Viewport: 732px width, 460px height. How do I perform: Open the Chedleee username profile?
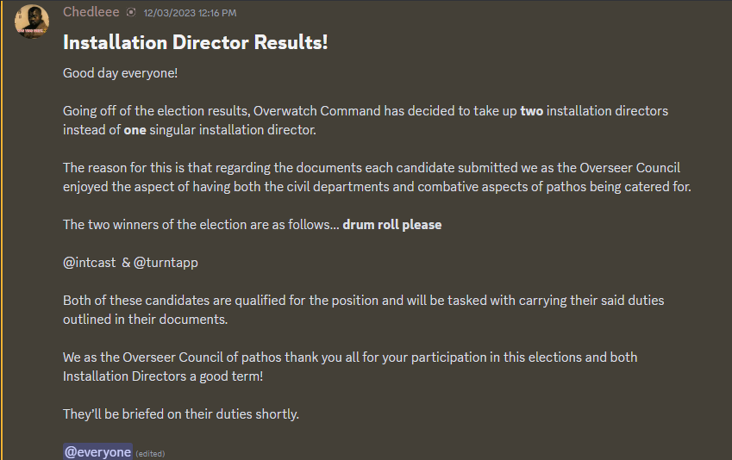click(x=90, y=12)
